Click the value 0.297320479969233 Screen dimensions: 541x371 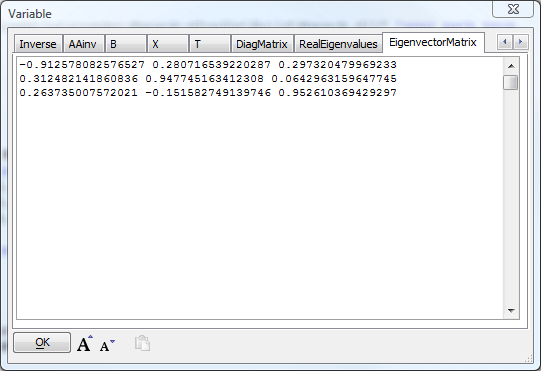point(337,65)
